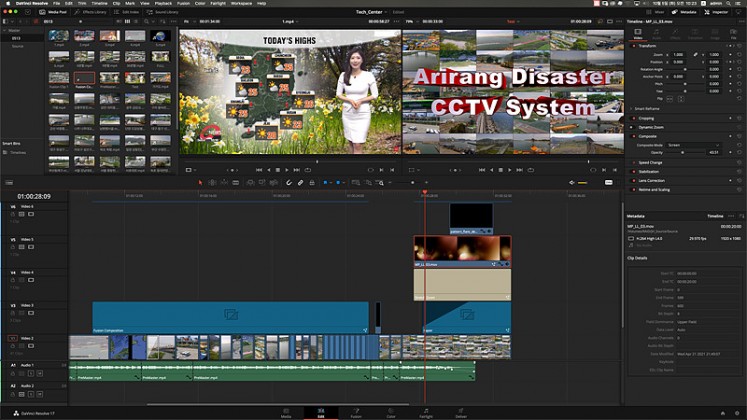747x420 pixels.
Task: Select the Inspector File tab
Action: [733, 33]
